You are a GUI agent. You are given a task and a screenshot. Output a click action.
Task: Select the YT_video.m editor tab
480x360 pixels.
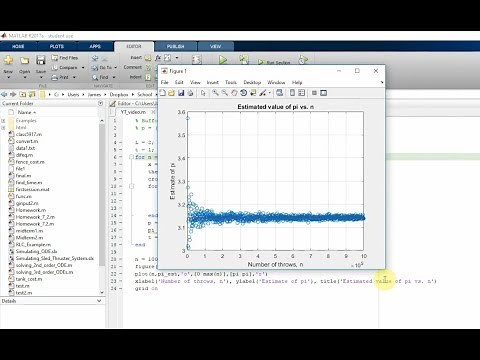133,112
